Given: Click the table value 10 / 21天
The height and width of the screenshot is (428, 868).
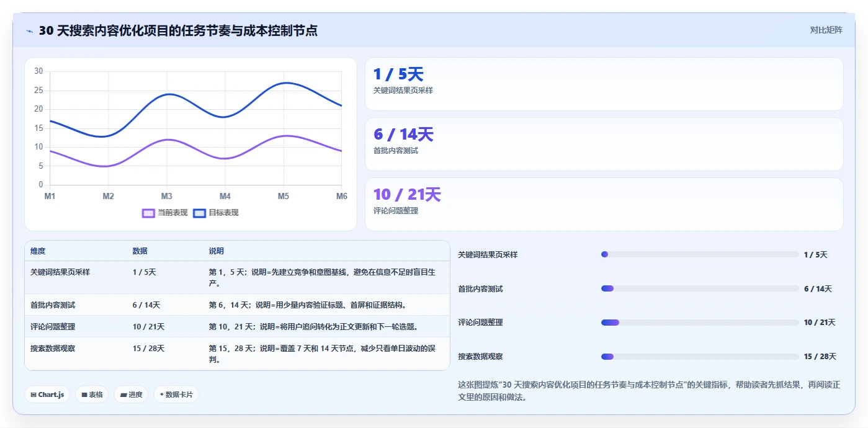Looking at the screenshot, I should [148, 327].
